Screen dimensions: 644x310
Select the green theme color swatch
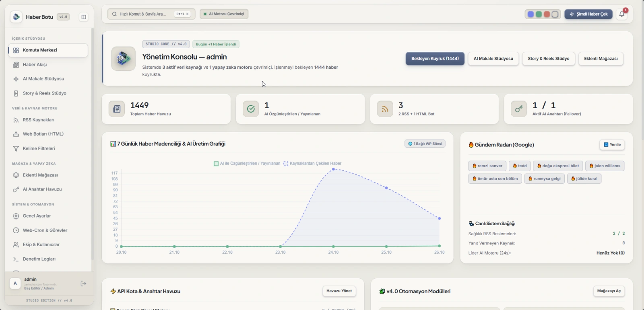coord(539,14)
